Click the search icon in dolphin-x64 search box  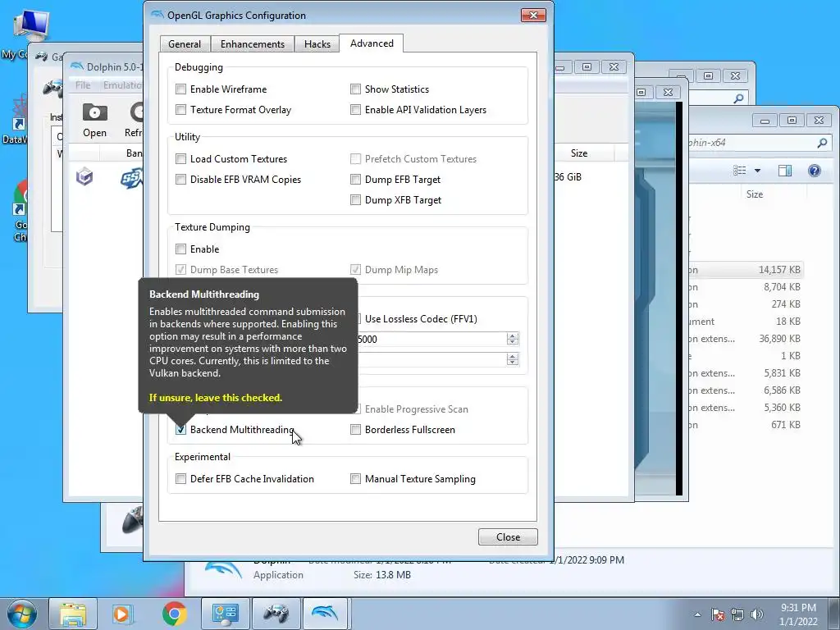[x=822, y=143]
